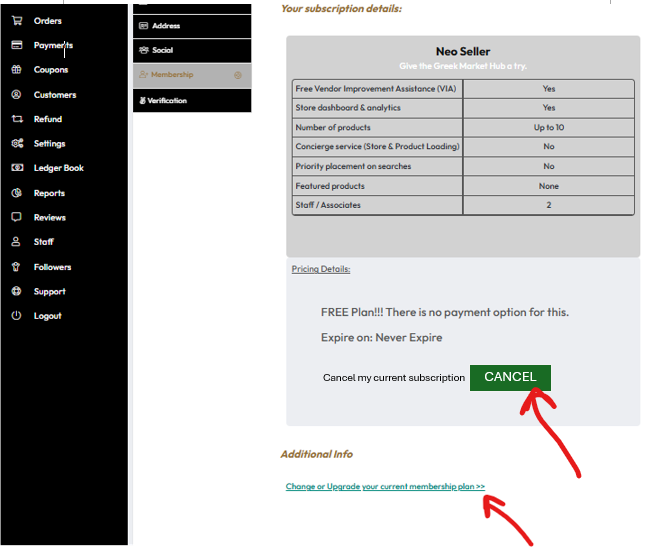646x548 pixels.
Task: Click the Orders cart icon
Action: tap(16, 21)
